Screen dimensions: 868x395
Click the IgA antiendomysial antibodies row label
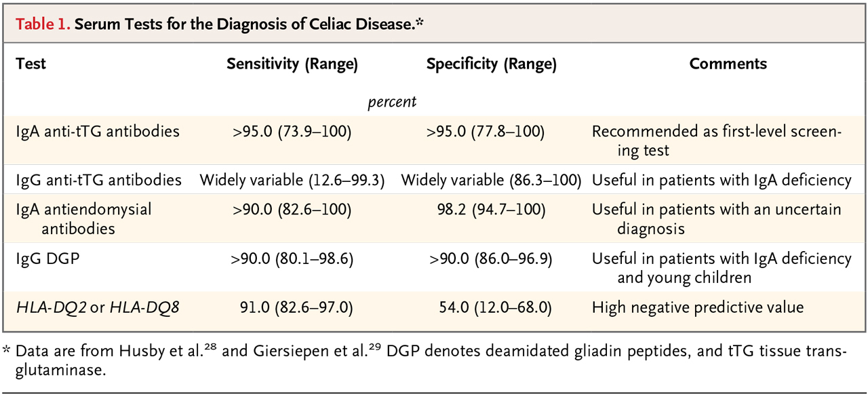(x=83, y=219)
